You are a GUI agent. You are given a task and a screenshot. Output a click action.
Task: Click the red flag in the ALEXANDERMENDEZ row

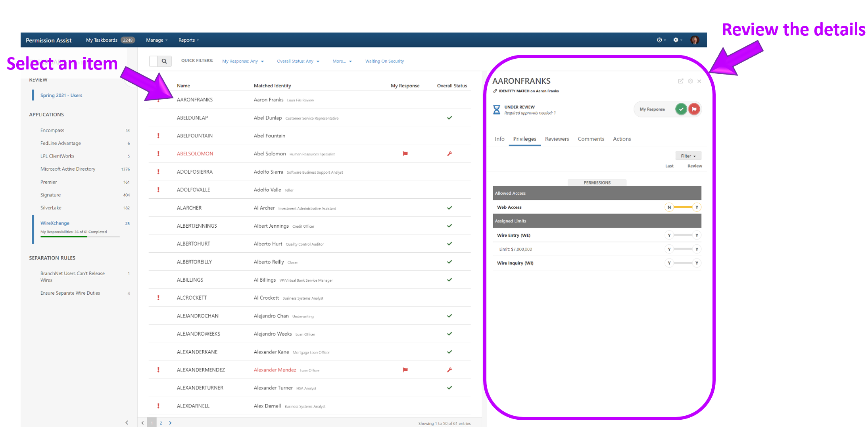coord(405,370)
